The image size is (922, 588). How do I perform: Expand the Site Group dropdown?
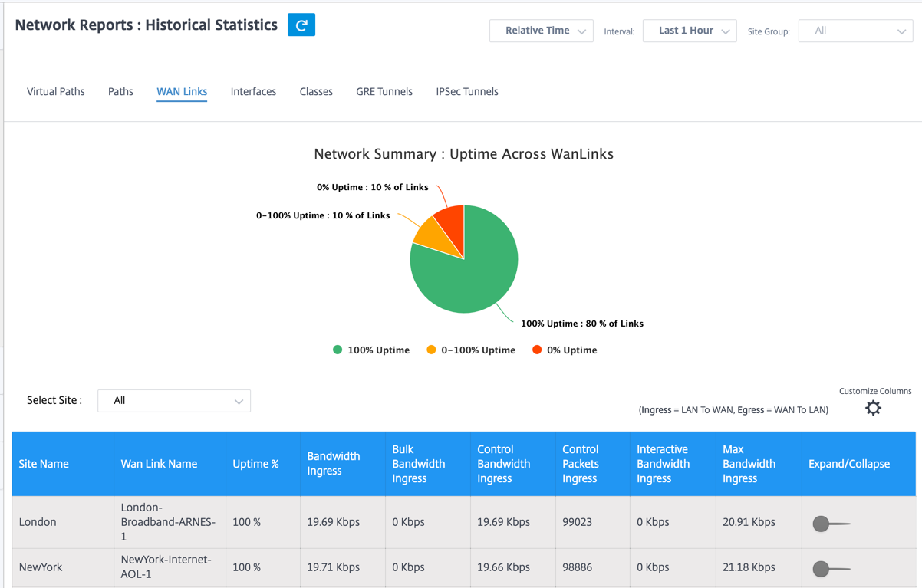855,31
